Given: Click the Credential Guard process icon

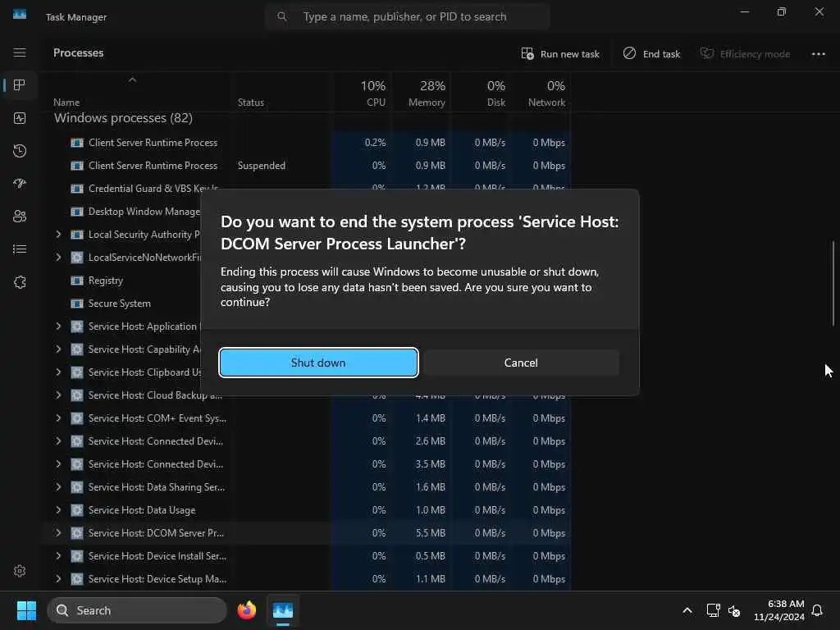Looking at the screenshot, I should tap(77, 189).
